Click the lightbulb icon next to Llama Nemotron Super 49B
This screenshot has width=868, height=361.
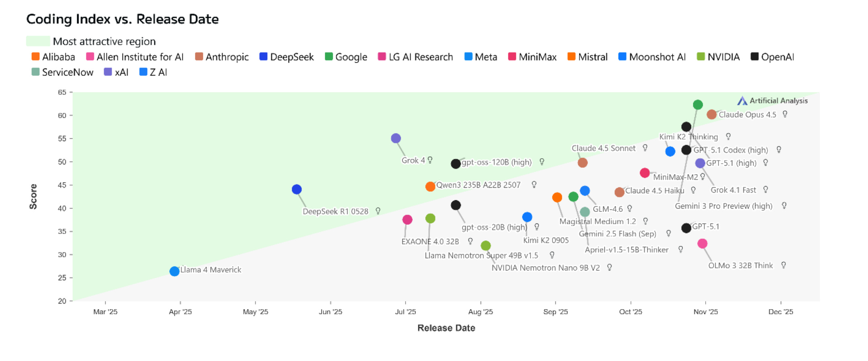552,255
